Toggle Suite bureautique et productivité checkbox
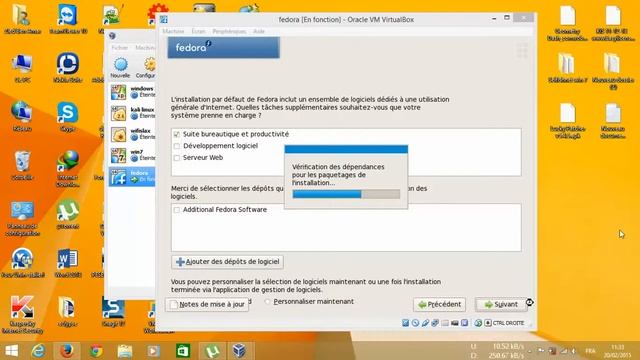 coord(177,134)
